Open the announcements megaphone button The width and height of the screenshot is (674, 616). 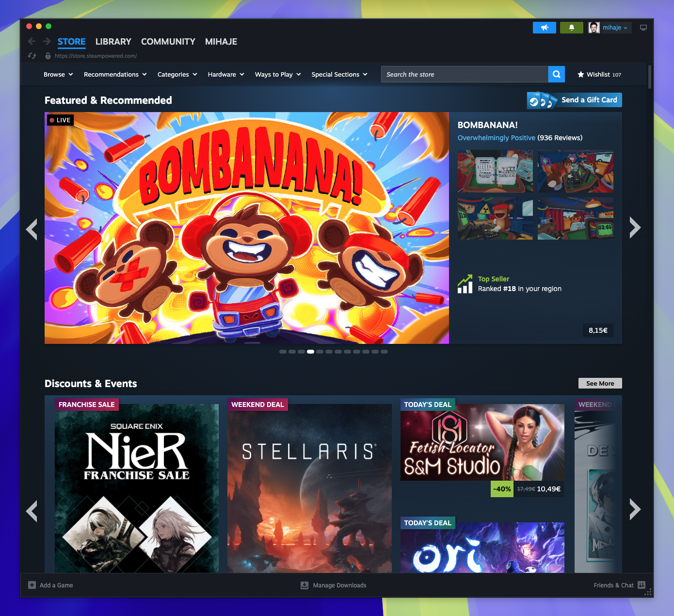(545, 28)
